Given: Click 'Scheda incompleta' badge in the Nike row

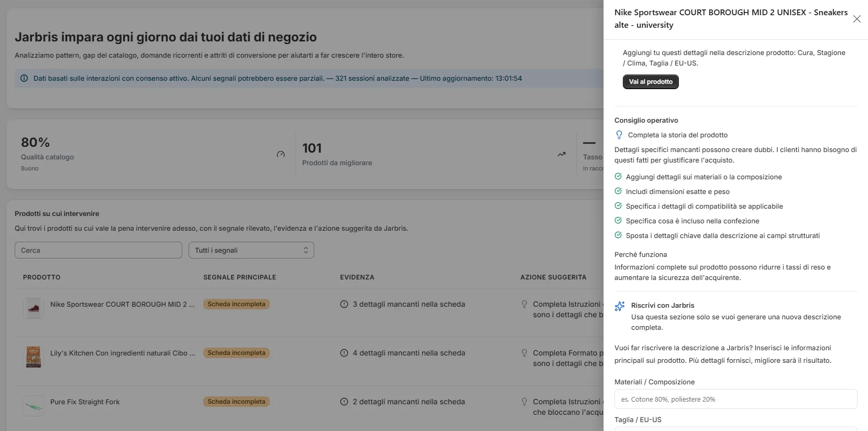Looking at the screenshot, I should click(x=236, y=304).
